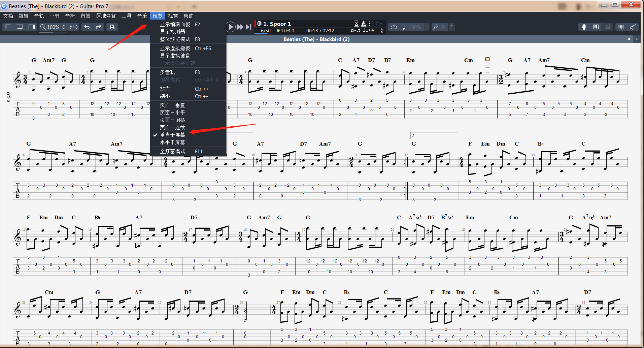
Task: Click the guitar cable line-in icon
Action: click(x=633, y=27)
